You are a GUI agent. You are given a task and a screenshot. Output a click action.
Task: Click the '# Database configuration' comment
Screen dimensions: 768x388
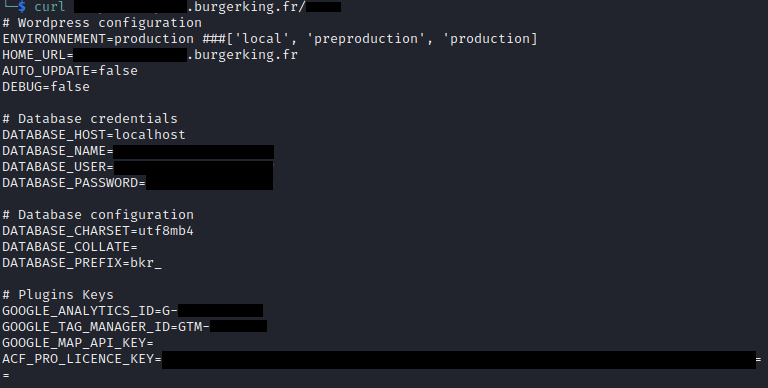tap(98, 215)
